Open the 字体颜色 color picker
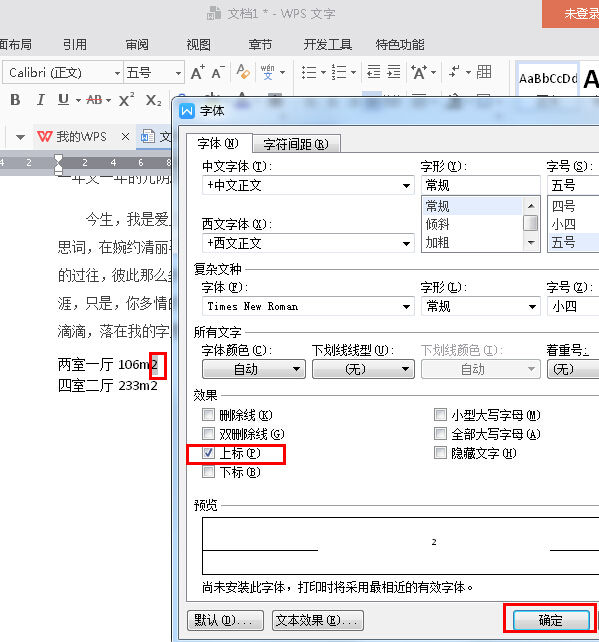The image size is (599, 642). tap(254, 369)
